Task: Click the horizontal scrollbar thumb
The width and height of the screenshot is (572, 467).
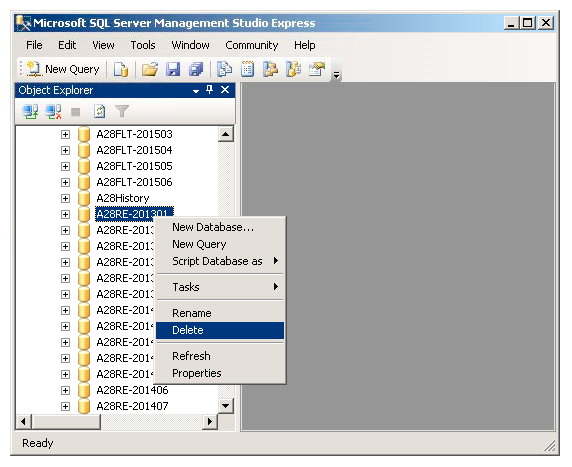Action: [66, 422]
